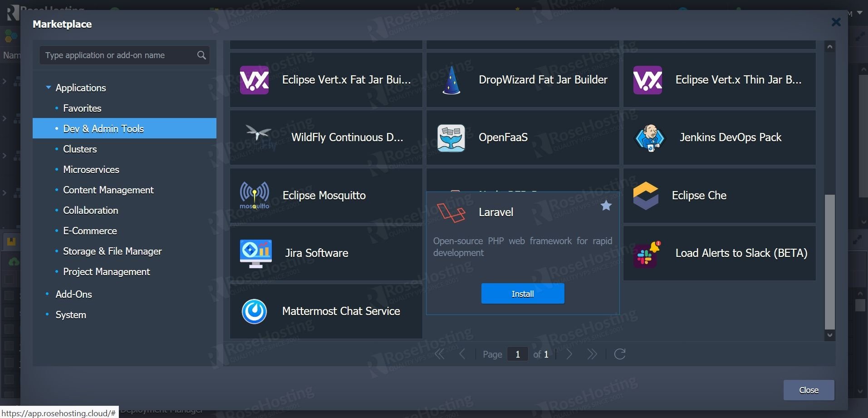
Task: Open the Laravel framework icon
Action: click(451, 211)
